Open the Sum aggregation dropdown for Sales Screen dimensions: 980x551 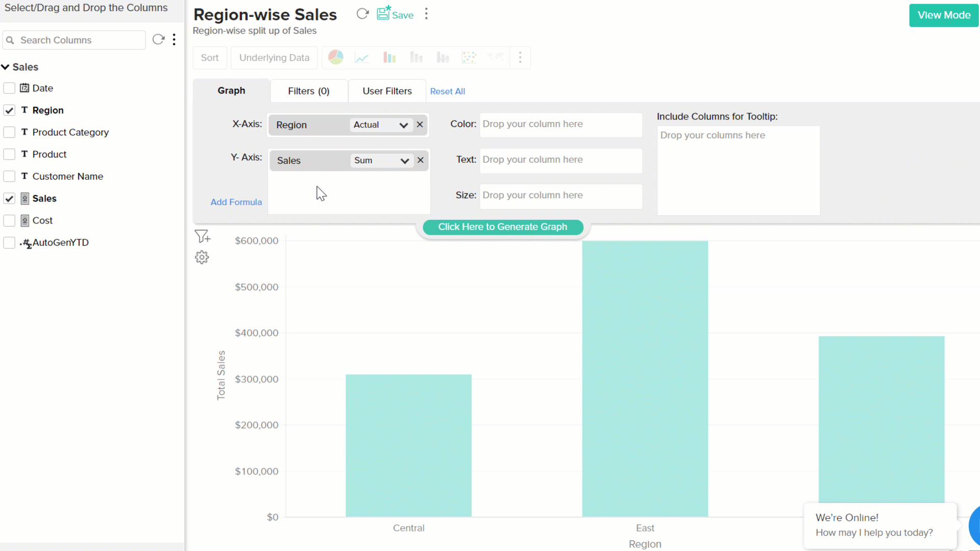[381, 161]
